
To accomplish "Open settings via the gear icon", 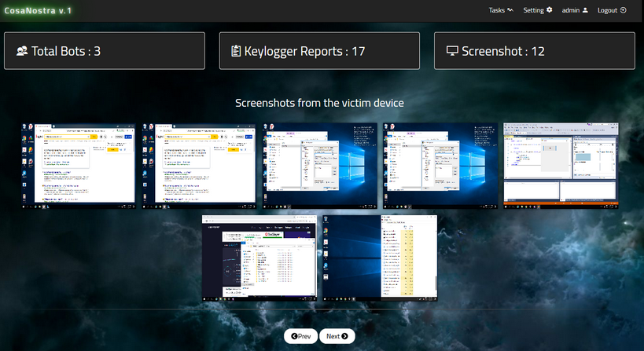I will (x=550, y=10).
